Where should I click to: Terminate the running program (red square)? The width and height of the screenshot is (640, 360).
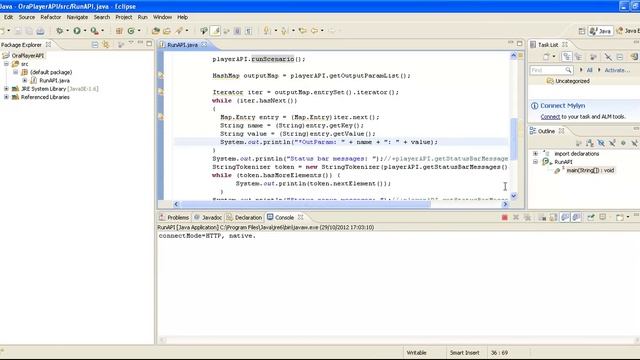(x=504, y=218)
